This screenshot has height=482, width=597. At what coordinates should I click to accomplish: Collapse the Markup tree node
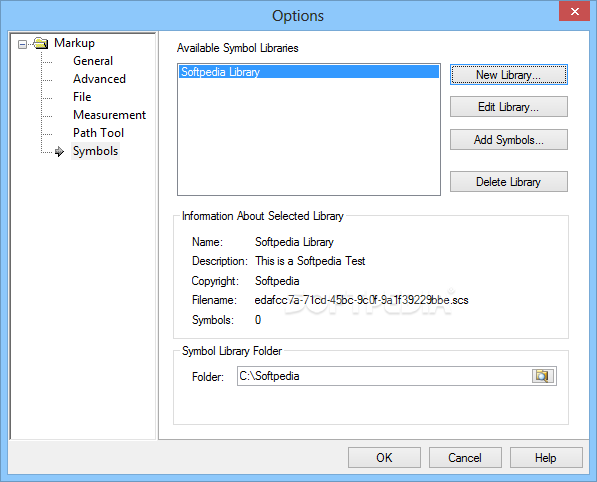tap(22, 45)
